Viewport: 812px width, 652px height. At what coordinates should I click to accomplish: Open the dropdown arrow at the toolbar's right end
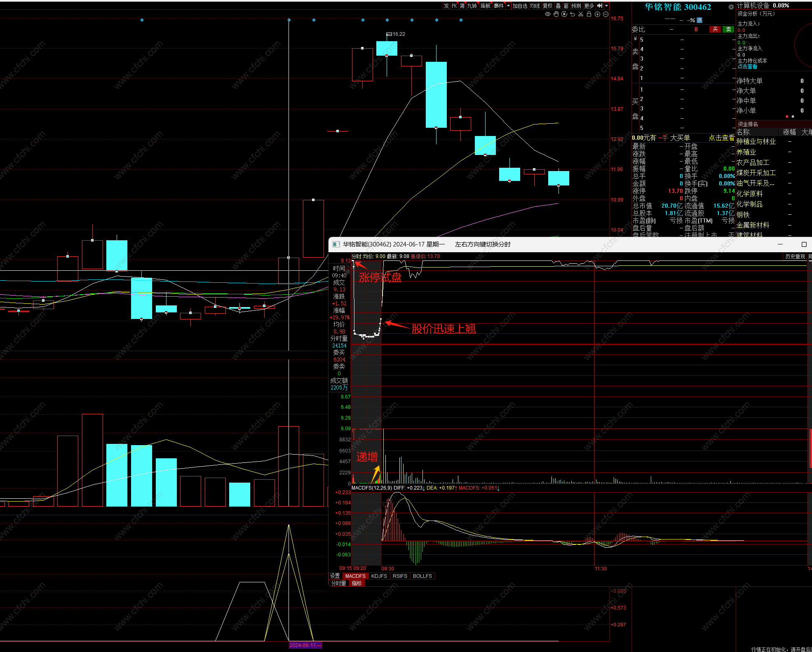point(607,6)
